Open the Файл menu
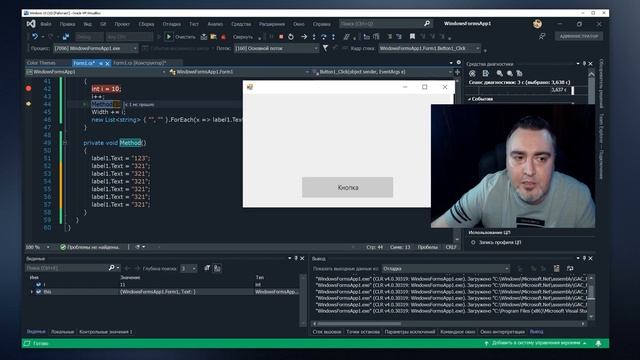640x360 pixels. pyautogui.click(x=46, y=24)
